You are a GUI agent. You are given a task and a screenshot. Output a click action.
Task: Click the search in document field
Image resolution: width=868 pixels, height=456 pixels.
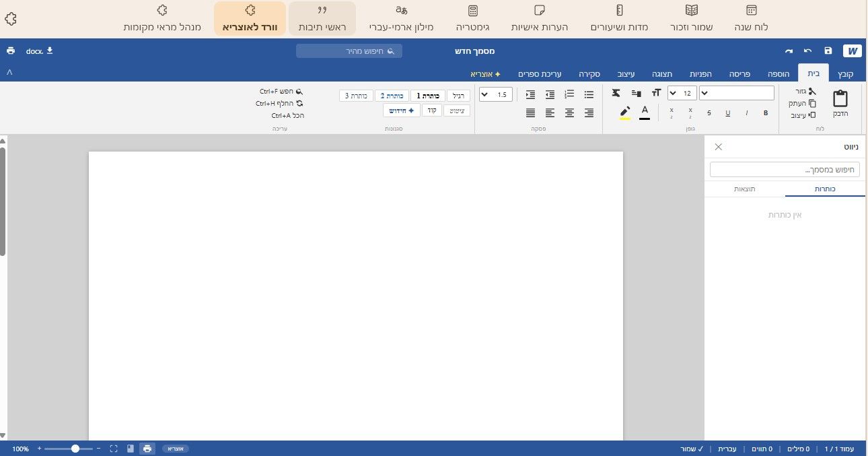click(x=785, y=170)
